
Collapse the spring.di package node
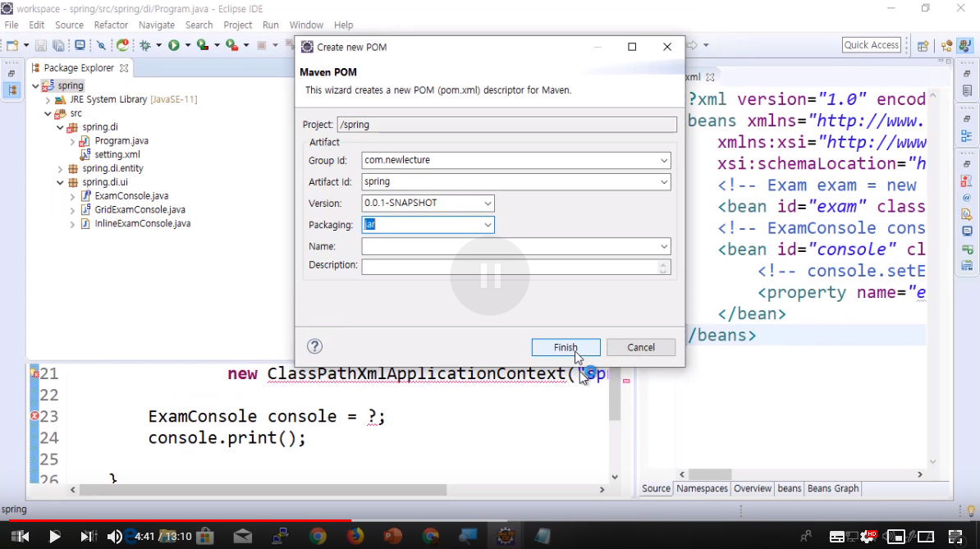click(x=61, y=127)
